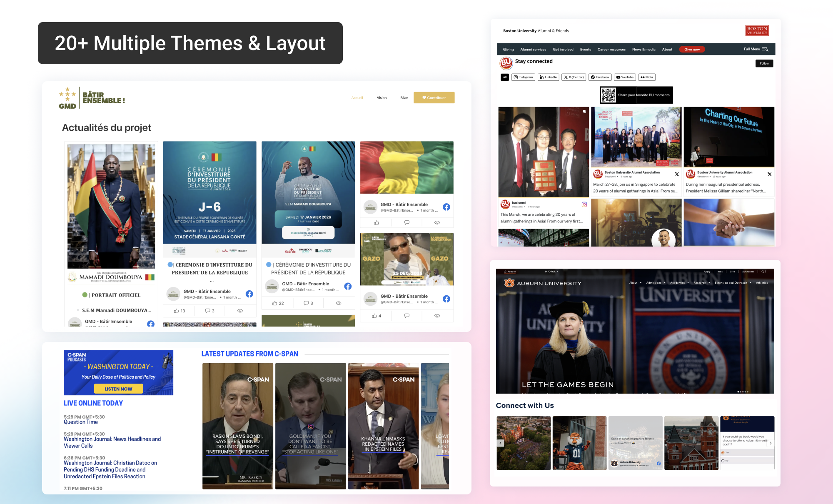
Task: Select the Yes radio option
Action: click(723, 452)
